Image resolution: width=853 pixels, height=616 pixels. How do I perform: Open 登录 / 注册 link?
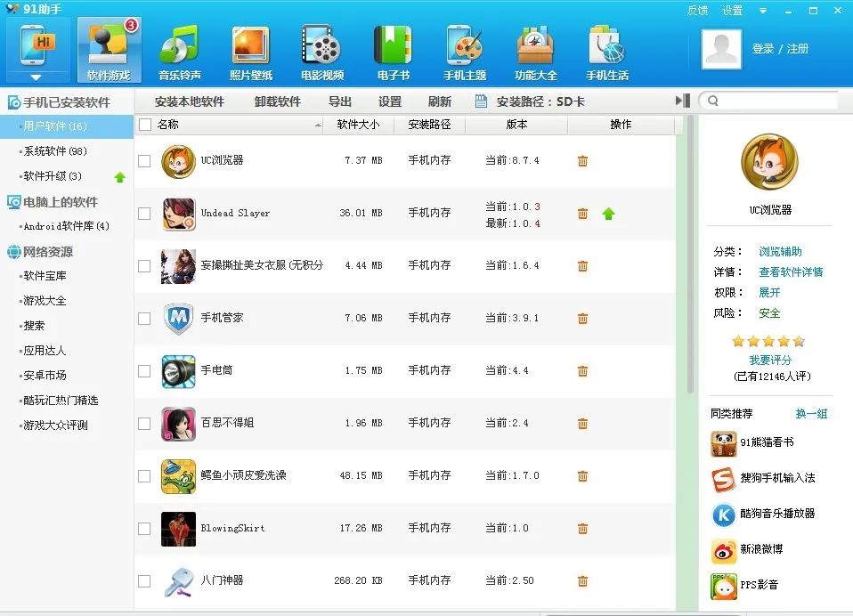tap(780, 49)
